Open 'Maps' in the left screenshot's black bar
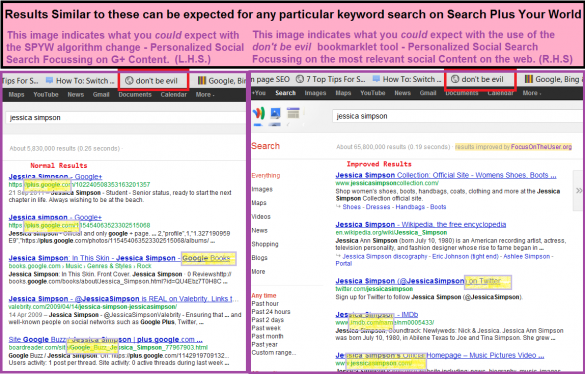The height and width of the screenshot is (374, 585). [16, 94]
